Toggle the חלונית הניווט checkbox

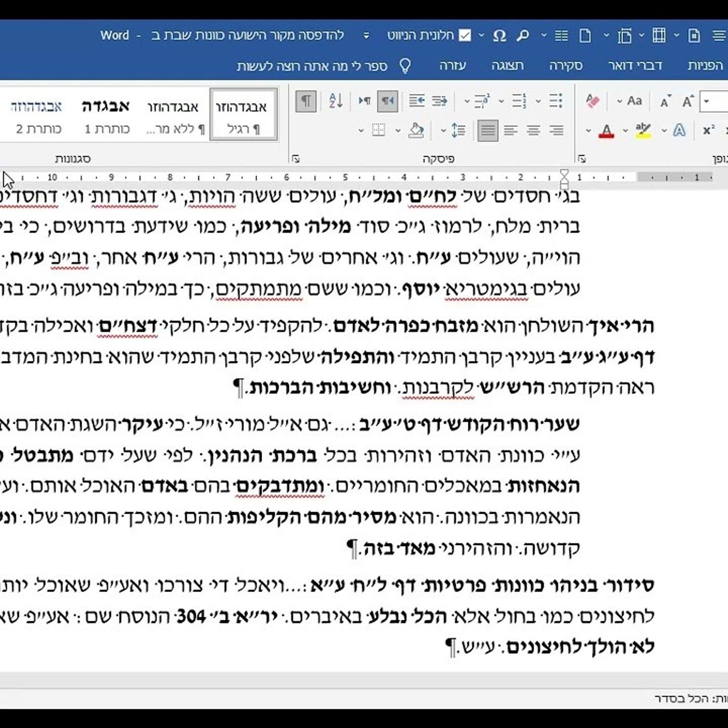pos(465,35)
